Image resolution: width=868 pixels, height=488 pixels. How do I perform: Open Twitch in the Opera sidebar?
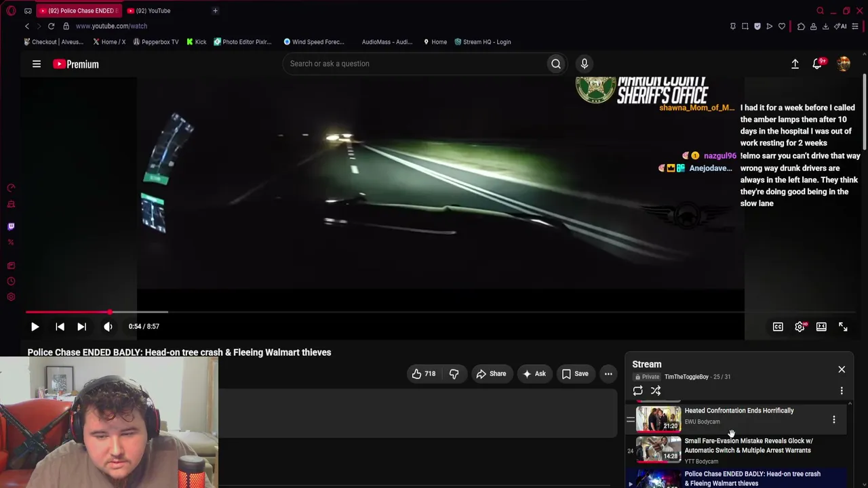11,226
